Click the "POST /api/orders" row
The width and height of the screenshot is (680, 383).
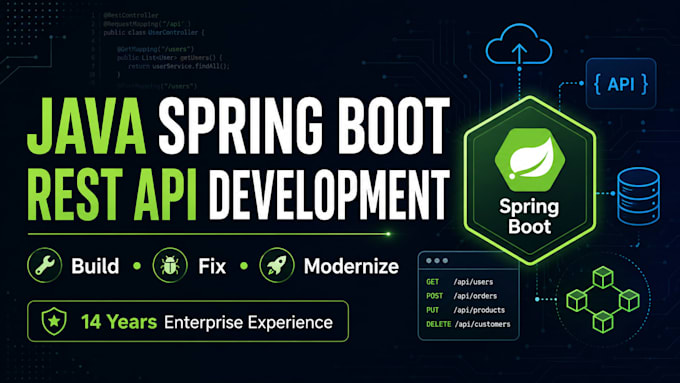coord(461,296)
